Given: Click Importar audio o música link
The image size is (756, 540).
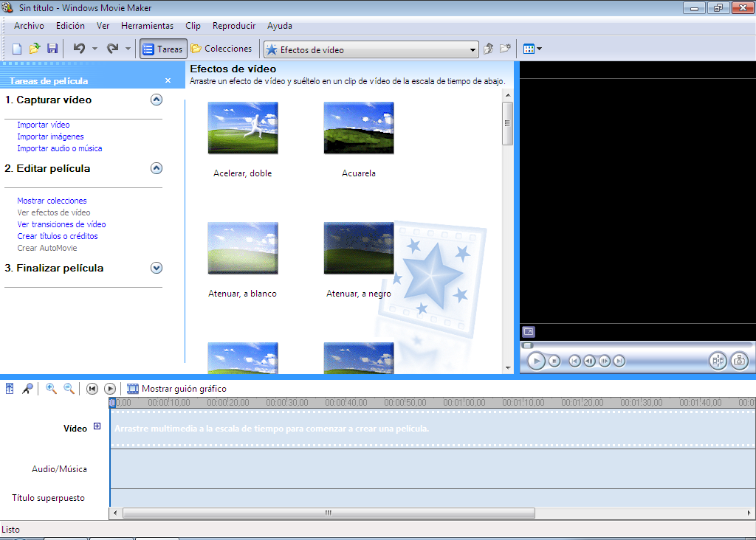Looking at the screenshot, I should (x=60, y=148).
